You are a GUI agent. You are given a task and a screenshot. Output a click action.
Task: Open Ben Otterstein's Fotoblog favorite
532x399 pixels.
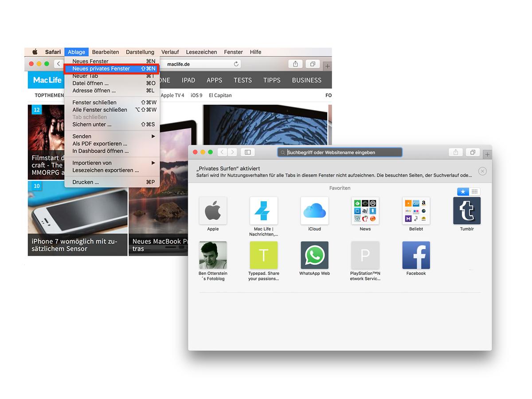(x=213, y=255)
